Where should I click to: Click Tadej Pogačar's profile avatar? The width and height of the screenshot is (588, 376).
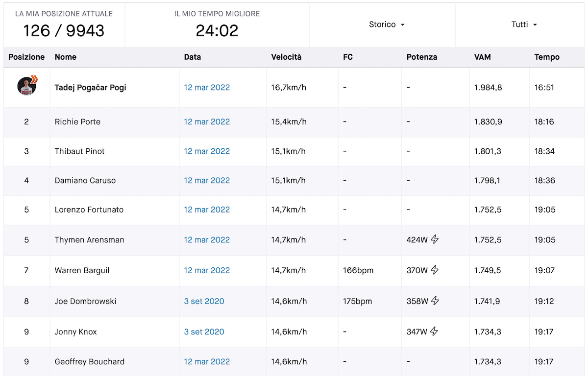click(x=26, y=86)
